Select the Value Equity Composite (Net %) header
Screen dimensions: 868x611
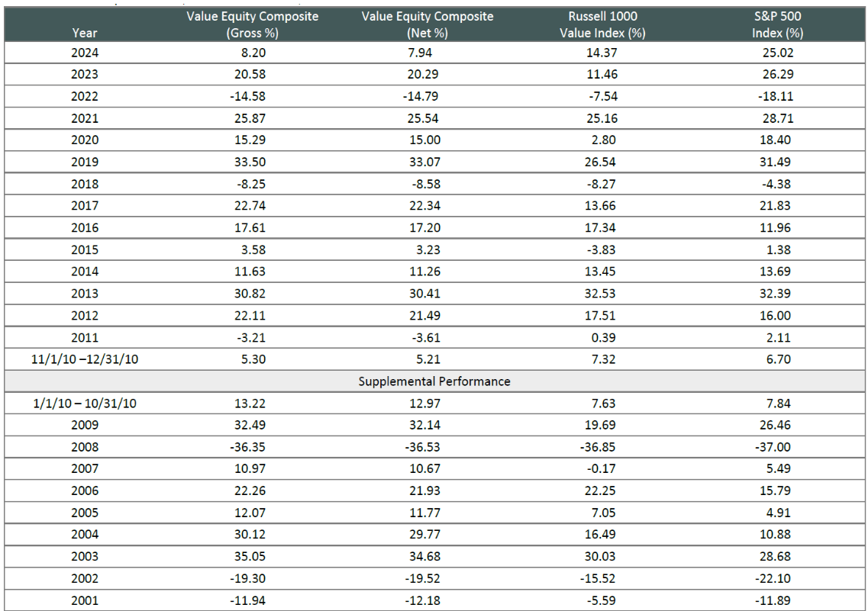428,24
